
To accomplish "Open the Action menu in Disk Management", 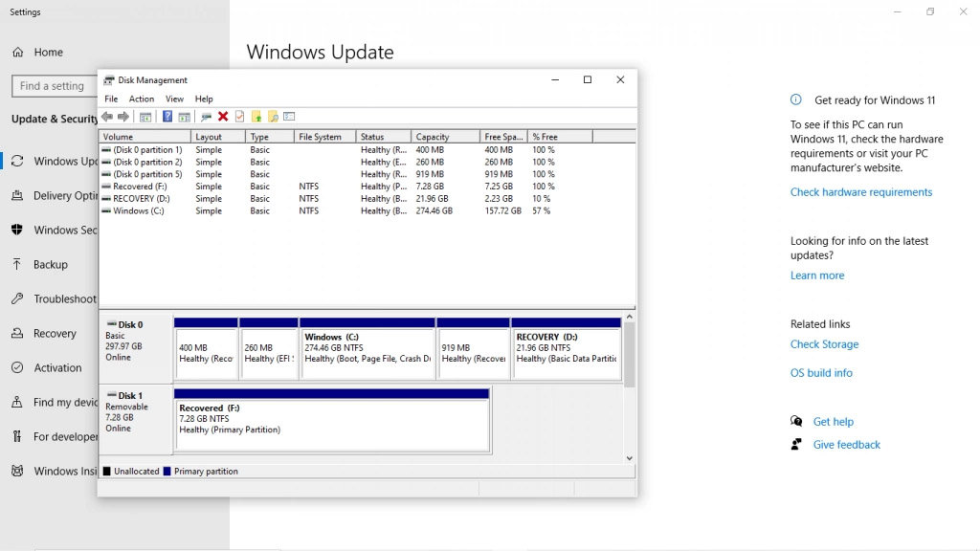I will [142, 99].
